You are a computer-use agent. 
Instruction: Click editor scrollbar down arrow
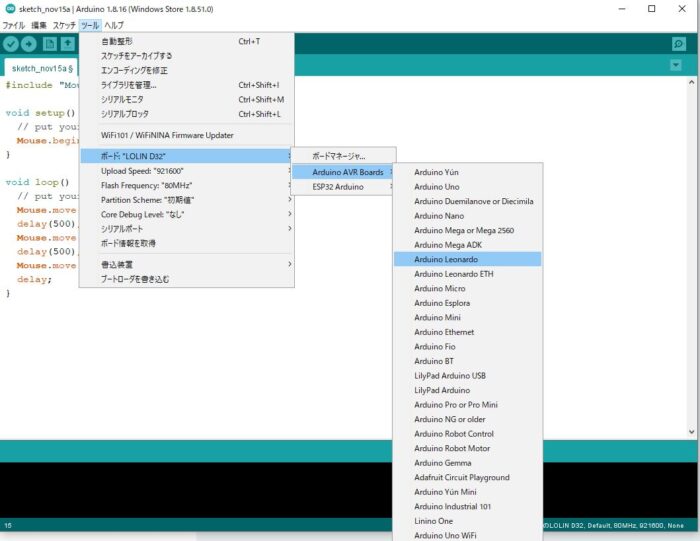692,432
